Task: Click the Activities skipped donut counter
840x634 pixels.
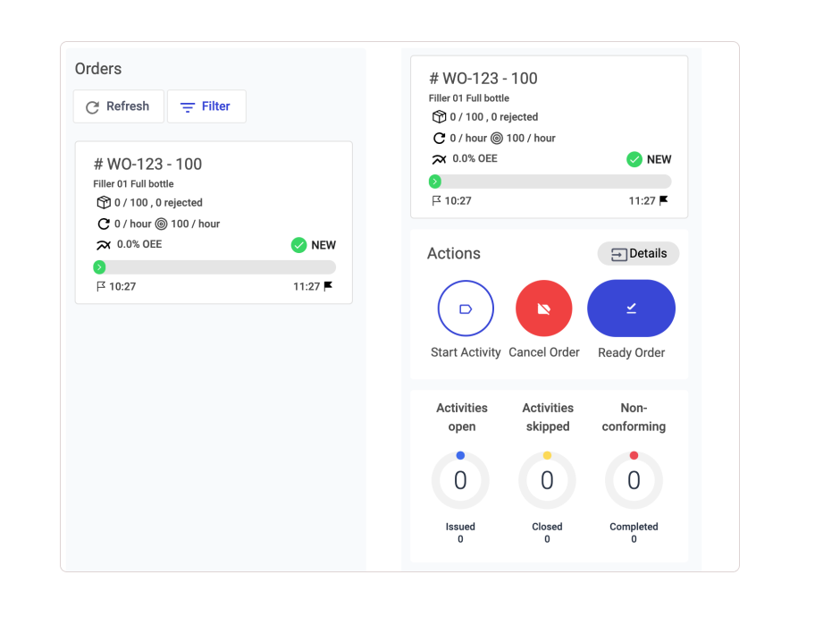Action: tap(547, 481)
